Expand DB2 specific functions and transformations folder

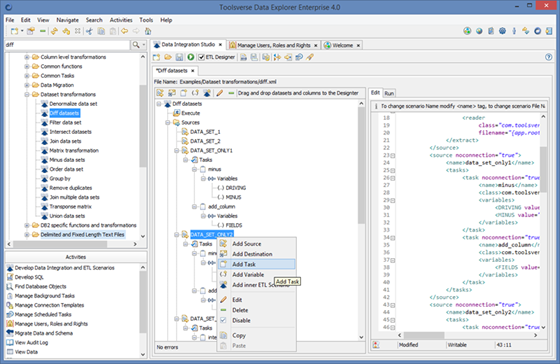click(27, 225)
